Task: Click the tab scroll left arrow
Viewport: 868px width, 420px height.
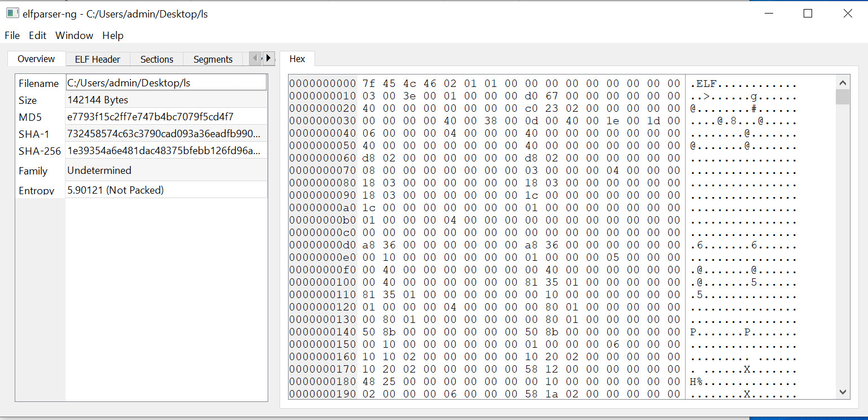Action: coord(255,58)
